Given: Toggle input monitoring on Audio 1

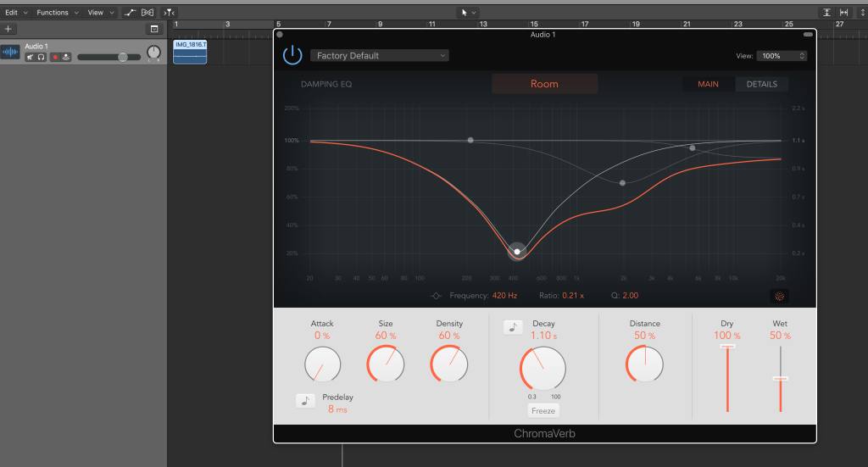Looking at the screenshot, I should [66, 57].
